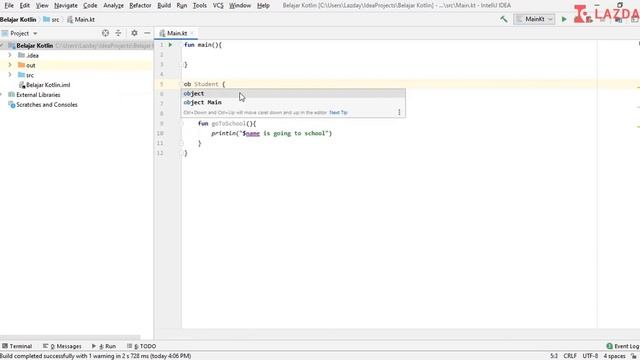
Task: Open the View menu
Action: tap(42, 5)
